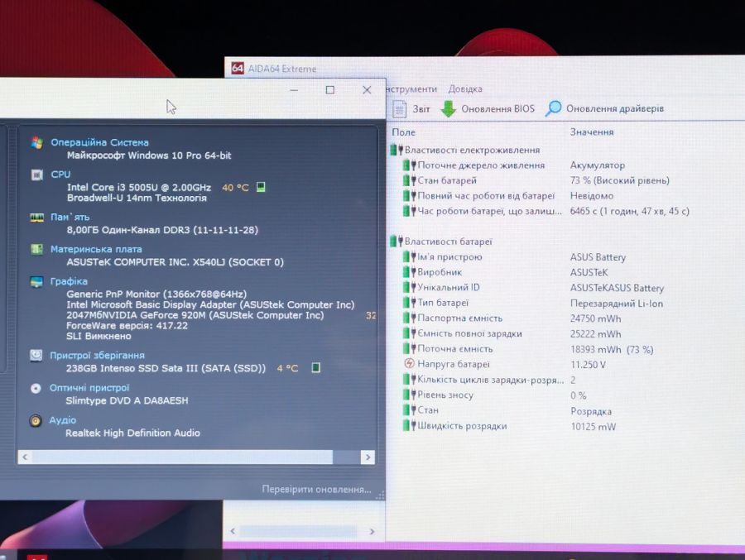
Task: Open the partly hidden Інструменти menu
Action: (411, 89)
